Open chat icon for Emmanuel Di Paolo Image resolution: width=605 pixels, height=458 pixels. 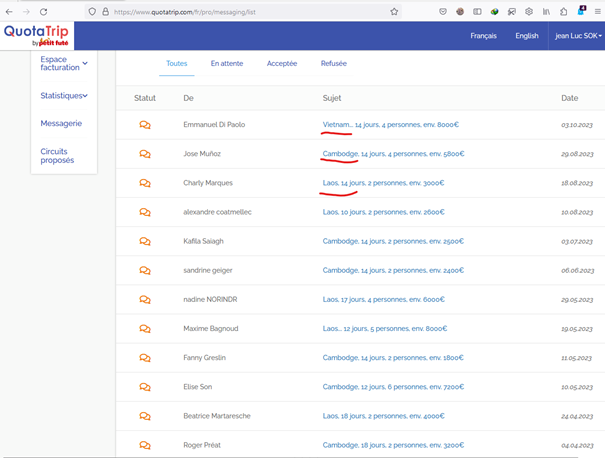tap(145, 125)
